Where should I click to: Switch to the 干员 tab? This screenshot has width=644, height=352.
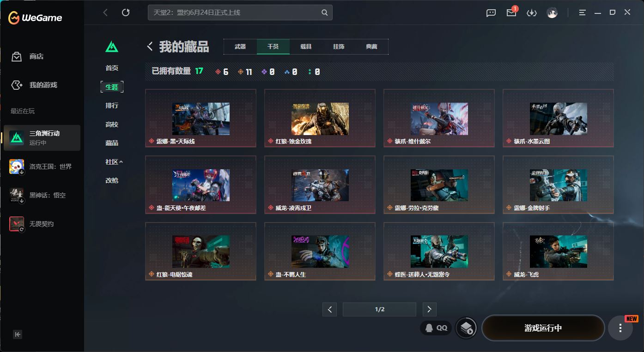(x=273, y=47)
